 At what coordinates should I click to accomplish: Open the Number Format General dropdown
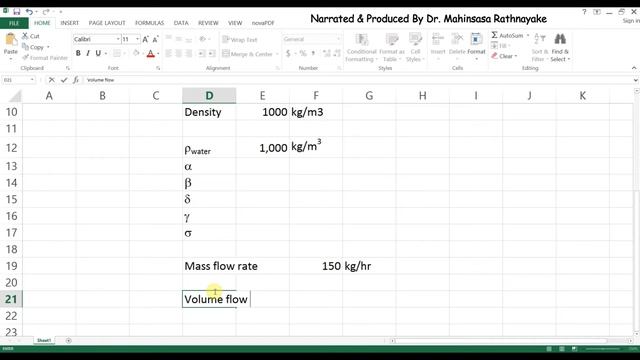point(338,39)
